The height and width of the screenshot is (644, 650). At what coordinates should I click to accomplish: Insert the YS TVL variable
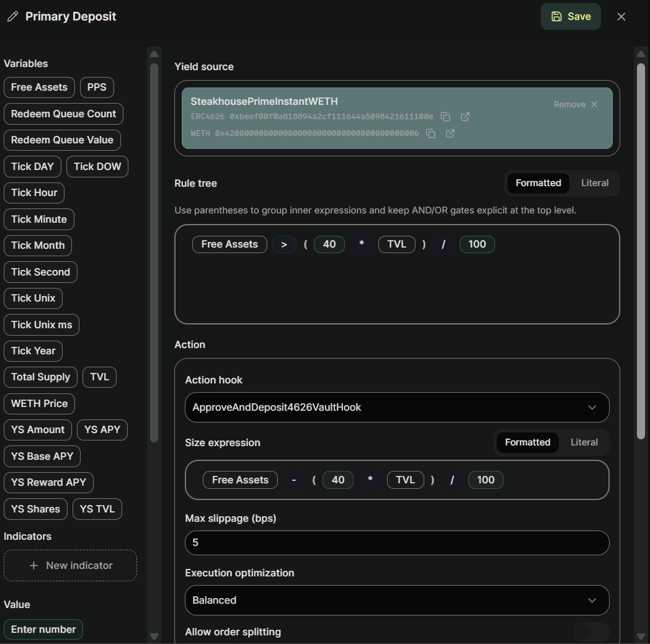[x=97, y=509]
